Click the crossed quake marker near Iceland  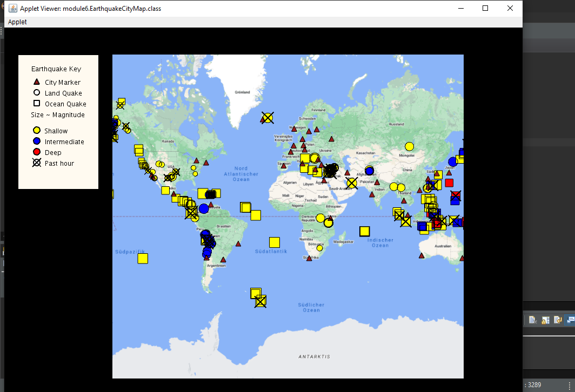pos(267,118)
